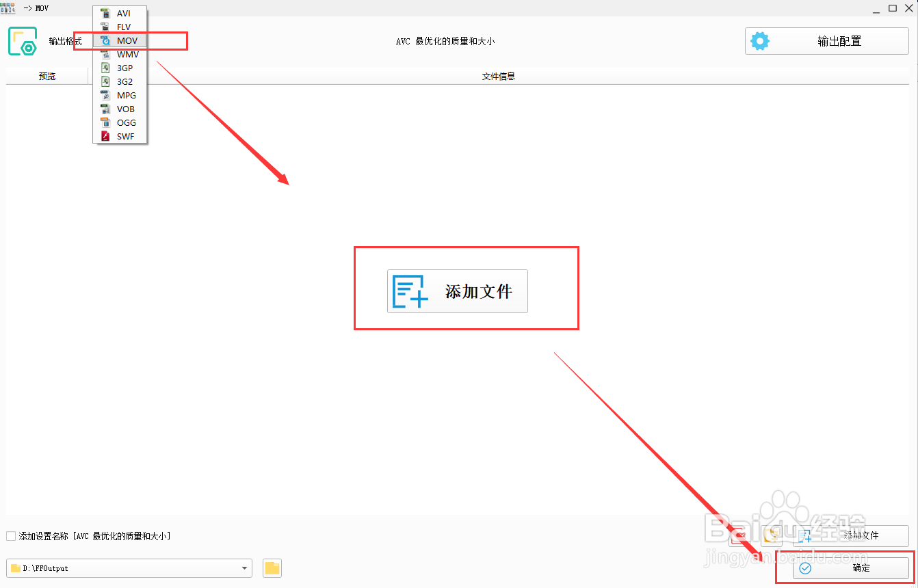Click the green output format gear icon
The height and width of the screenshot is (588, 918).
[x=23, y=40]
